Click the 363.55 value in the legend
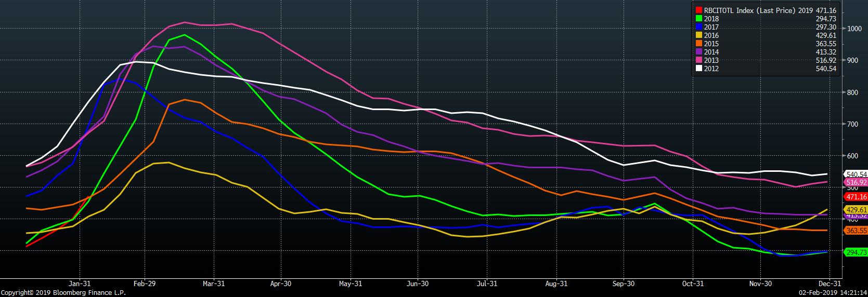 (x=826, y=44)
